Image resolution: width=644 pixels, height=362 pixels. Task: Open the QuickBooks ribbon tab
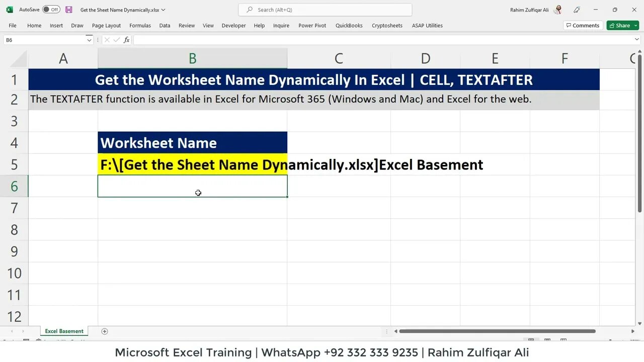point(349,26)
